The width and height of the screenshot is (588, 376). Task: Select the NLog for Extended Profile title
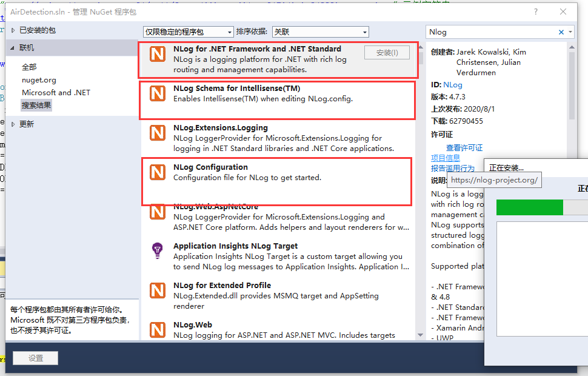click(222, 285)
